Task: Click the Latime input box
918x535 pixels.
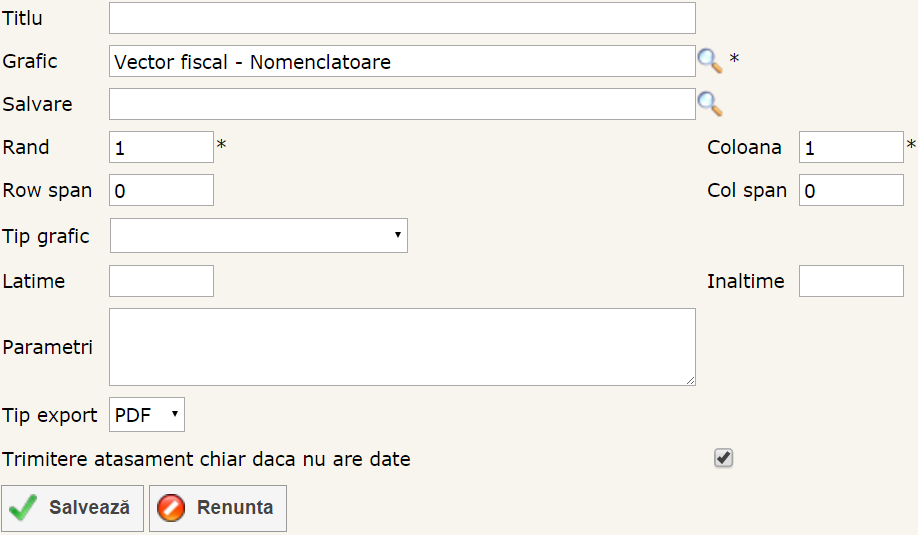Action: click(x=161, y=281)
